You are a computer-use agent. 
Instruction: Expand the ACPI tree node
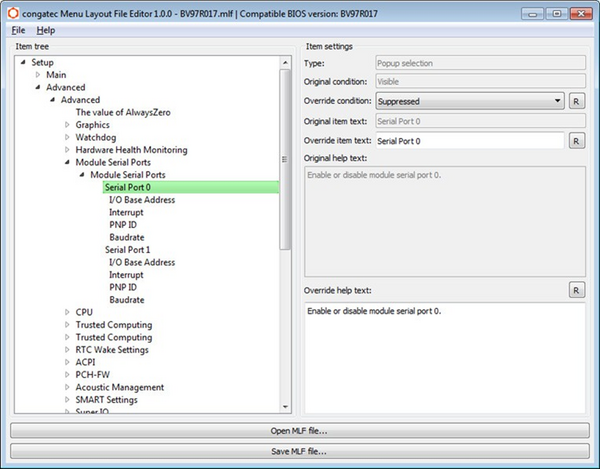[x=67, y=362]
